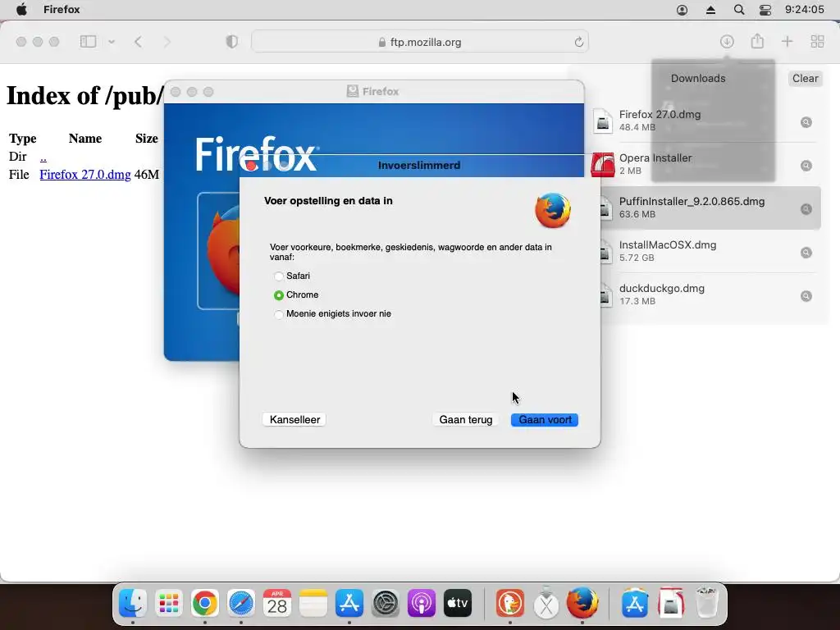
Task: Reveal duckduckgo.dmg in Finder
Action: (806, 295)
